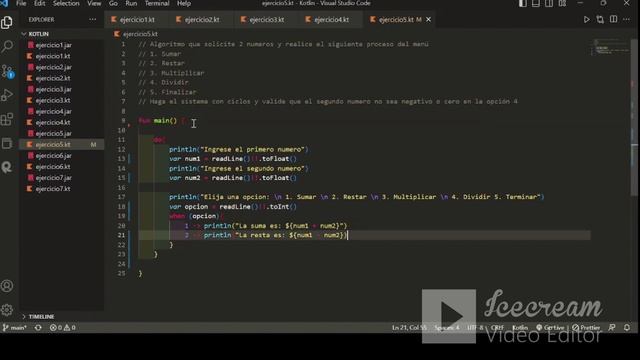Expand the TIMELINE section

tap(61, 317)
